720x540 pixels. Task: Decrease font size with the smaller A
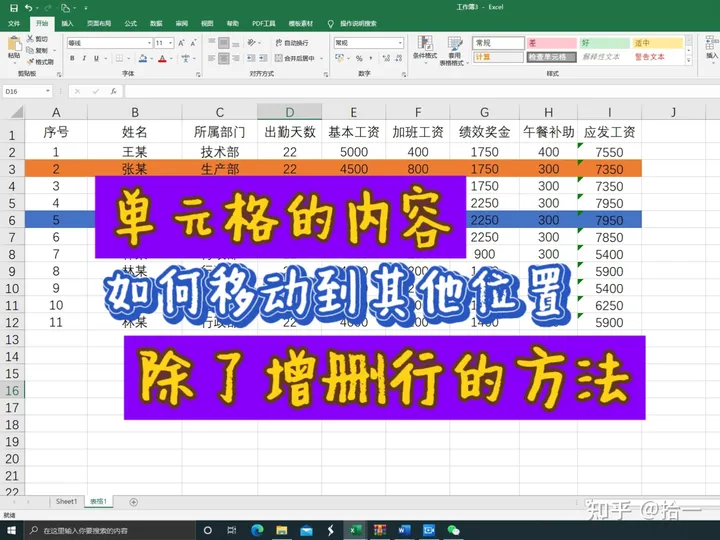pyautogui.click(x=193, y=43)
